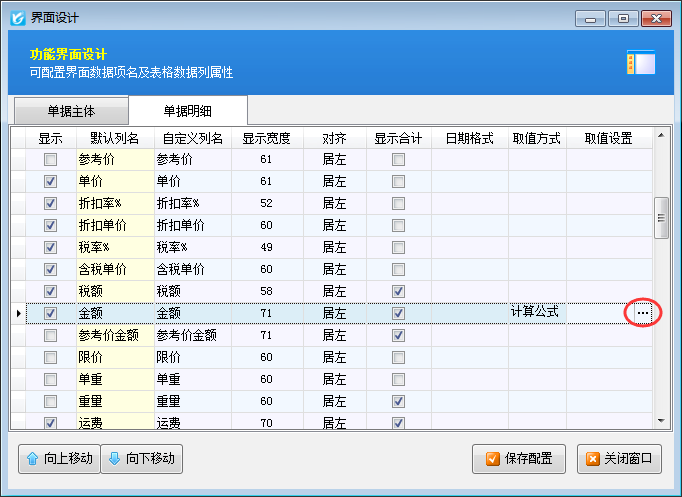Switch to the 单据主体 tab
The width and height of the screenshot is (682, 497).
68,111
